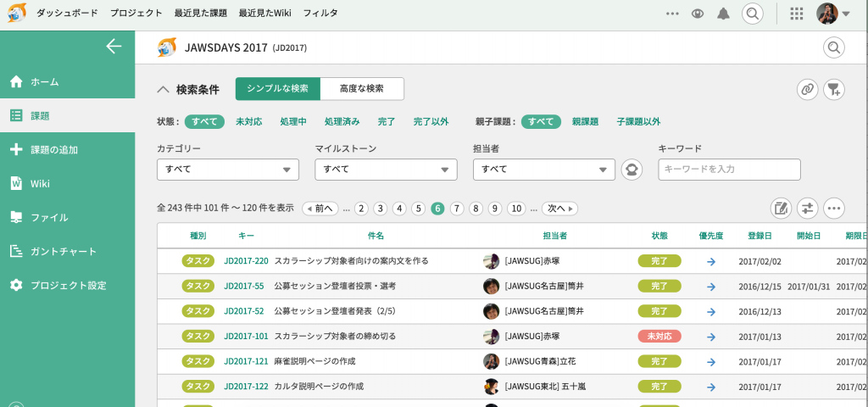Jump to page 2
The height and width of the screenshot is (407, 868).
[x=361, y=209]
